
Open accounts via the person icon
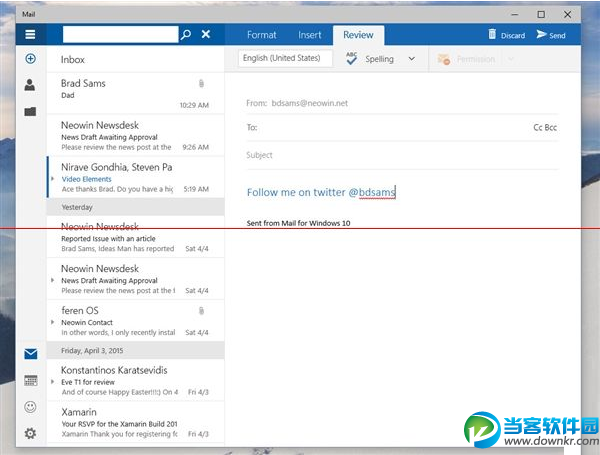pyautogui.click(x=30, y=85)
